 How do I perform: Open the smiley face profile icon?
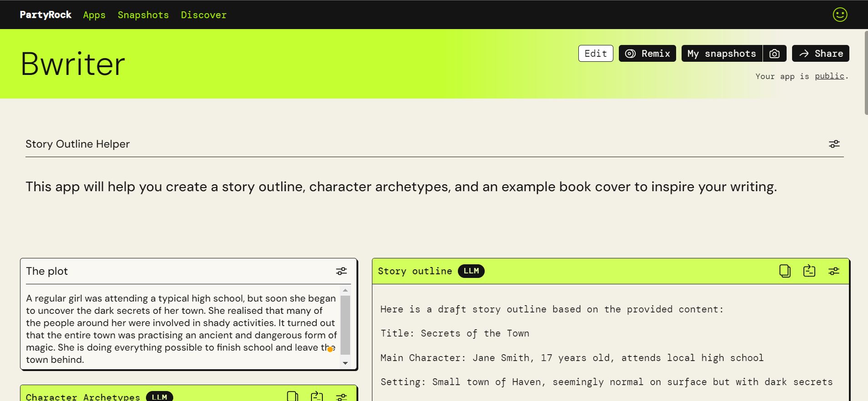pos(840,15)
